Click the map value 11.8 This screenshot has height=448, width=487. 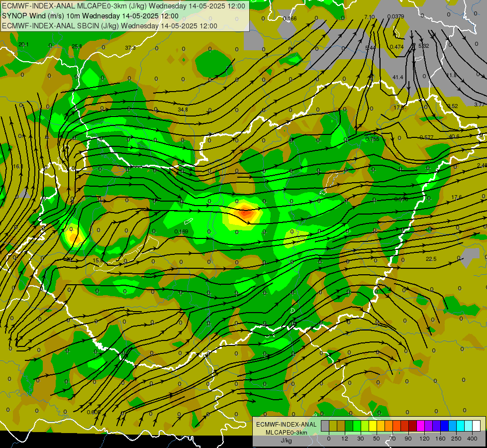tap(451, 76)
